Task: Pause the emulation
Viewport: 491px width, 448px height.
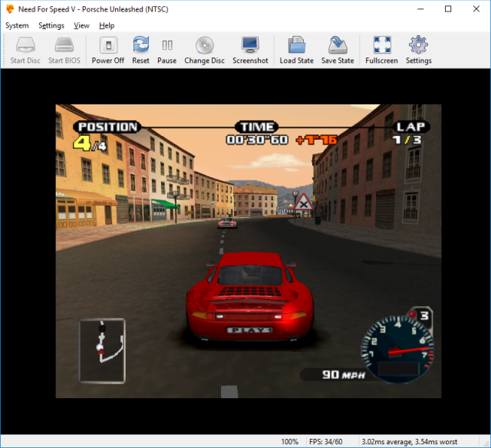Action: click(x=166, y=50)
